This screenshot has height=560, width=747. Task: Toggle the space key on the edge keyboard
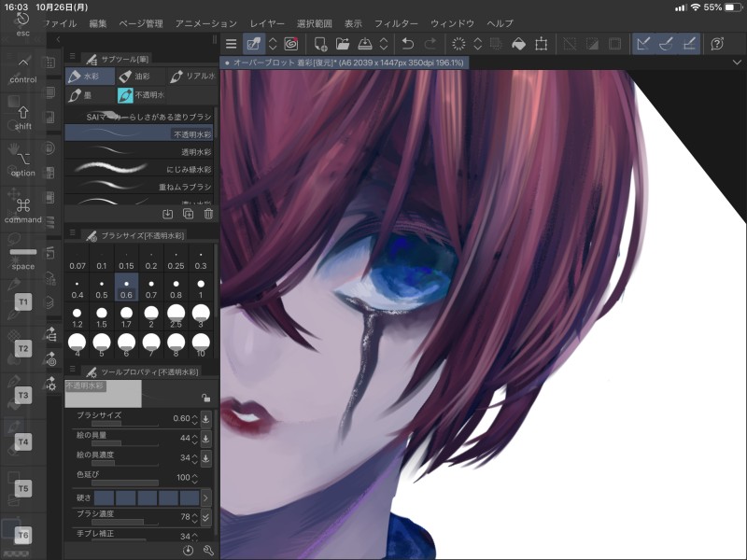22,258
